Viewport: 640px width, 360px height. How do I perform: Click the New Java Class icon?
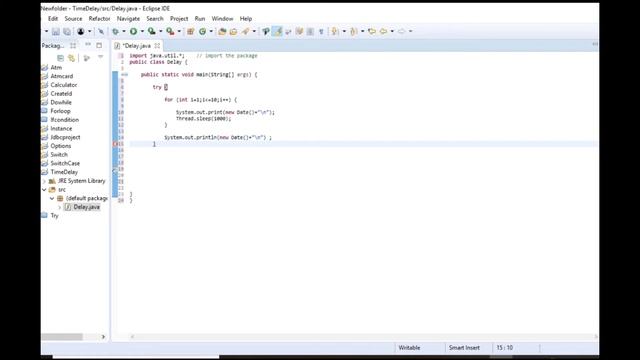click(202, 31)
